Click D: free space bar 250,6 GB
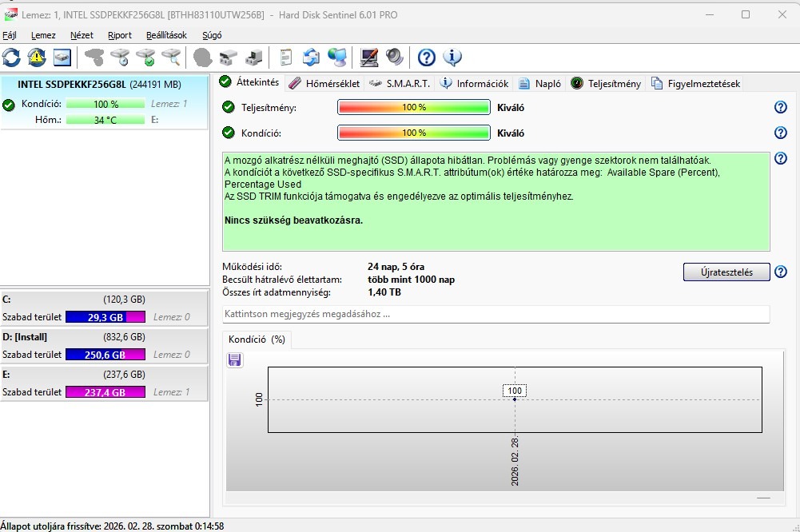Screen dimensions: 800x532 [x=105, y=355]
